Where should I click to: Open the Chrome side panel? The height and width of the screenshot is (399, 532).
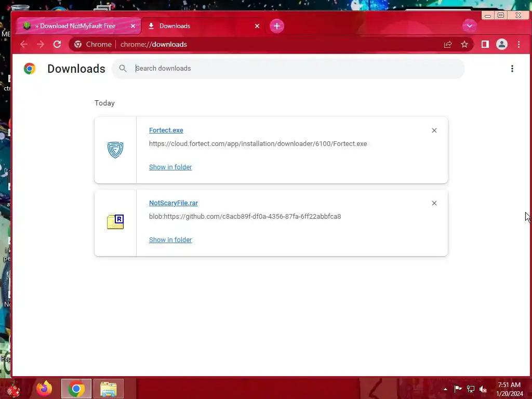[x=485, y=44]
